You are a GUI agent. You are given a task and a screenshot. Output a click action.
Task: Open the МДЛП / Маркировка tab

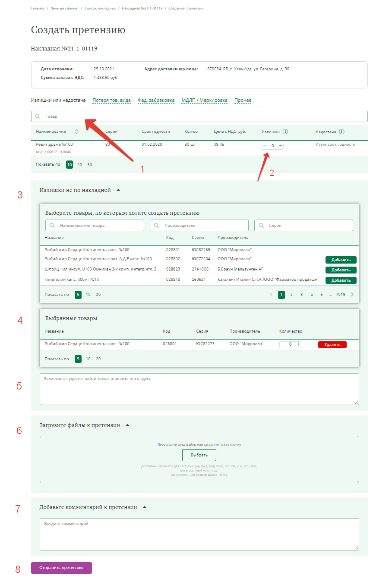point(204,100)
